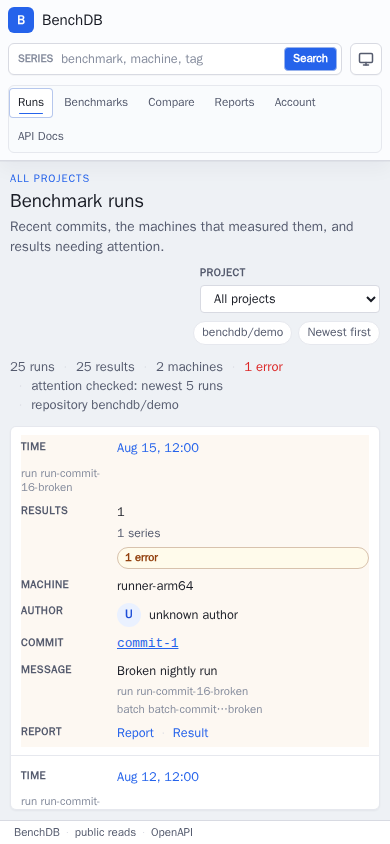Open the All projects dropdown
The height and width of the screenshot is (844, 390).
(x=290, y=299)
